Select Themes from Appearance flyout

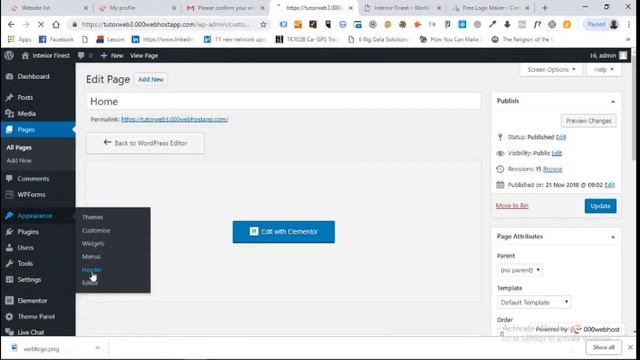[93, 217]
